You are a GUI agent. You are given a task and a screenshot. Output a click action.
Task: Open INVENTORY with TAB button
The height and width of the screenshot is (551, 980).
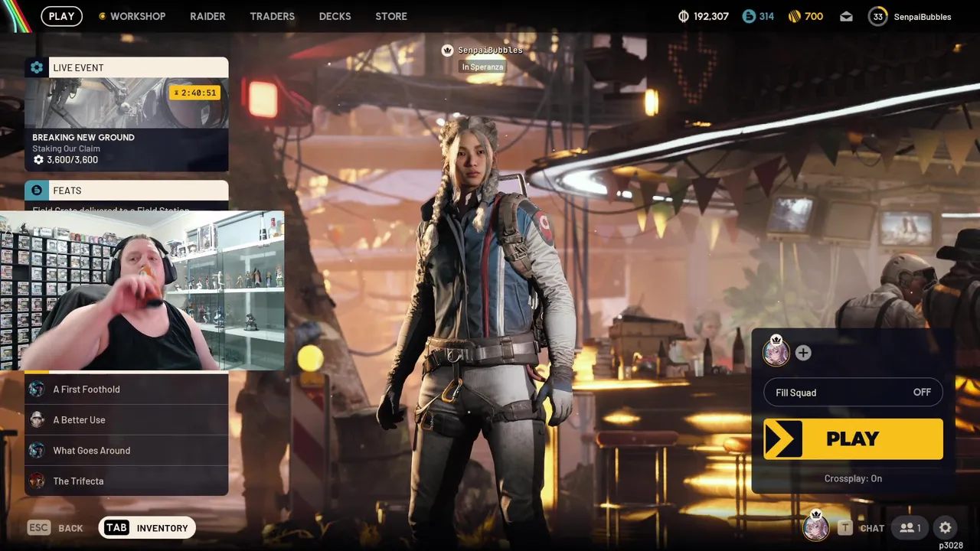pyautogui.click(x=147, y=527)
